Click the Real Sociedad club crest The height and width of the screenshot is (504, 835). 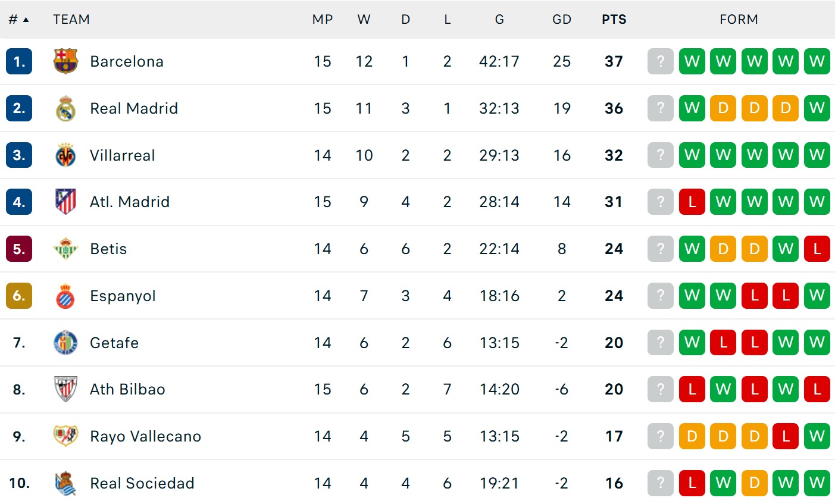pos(65,483)
